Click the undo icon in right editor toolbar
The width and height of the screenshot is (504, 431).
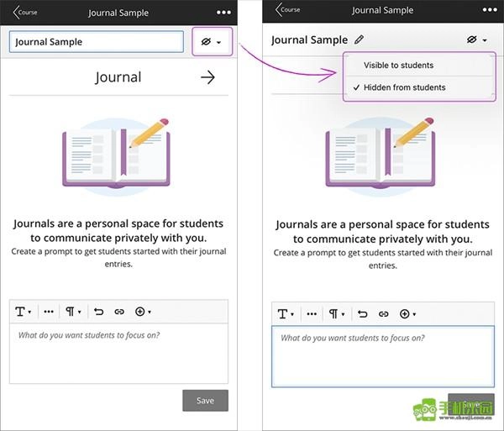[363, 314]
